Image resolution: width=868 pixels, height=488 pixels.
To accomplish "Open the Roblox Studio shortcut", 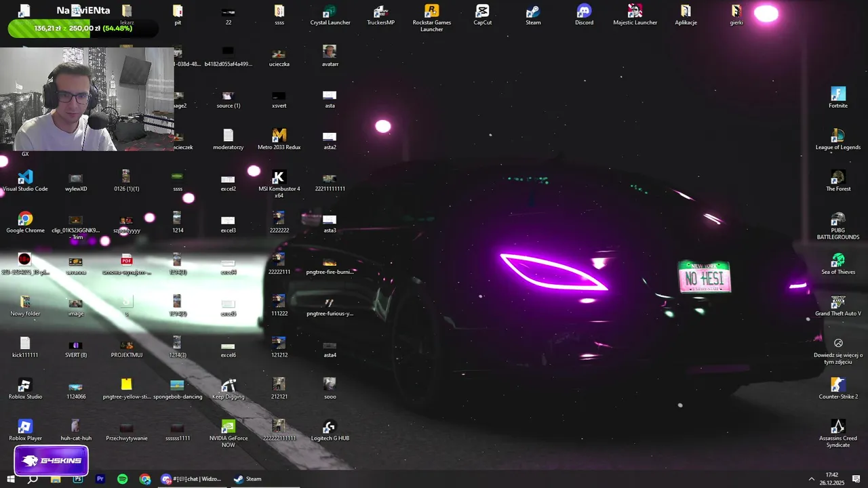I will pyautogui.click(x=25, y=389).
